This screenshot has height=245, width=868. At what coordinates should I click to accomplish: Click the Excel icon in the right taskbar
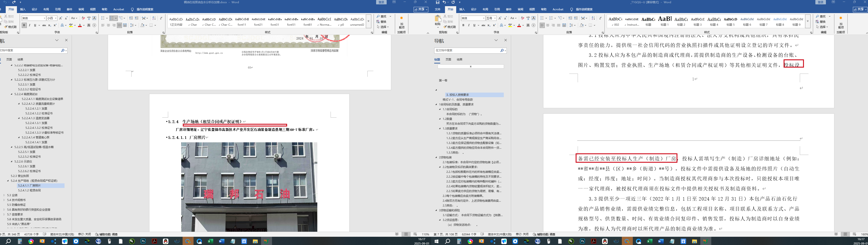point(649,241)
